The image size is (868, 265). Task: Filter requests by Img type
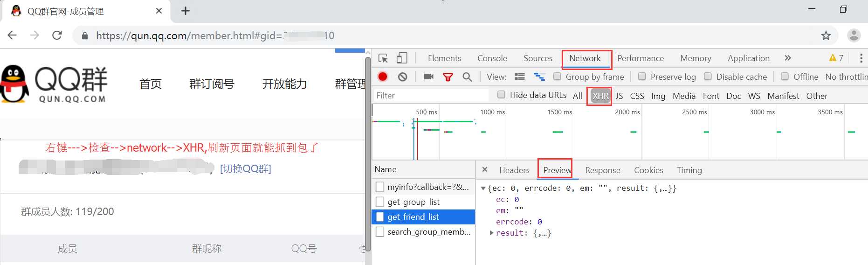pos(658,96)
